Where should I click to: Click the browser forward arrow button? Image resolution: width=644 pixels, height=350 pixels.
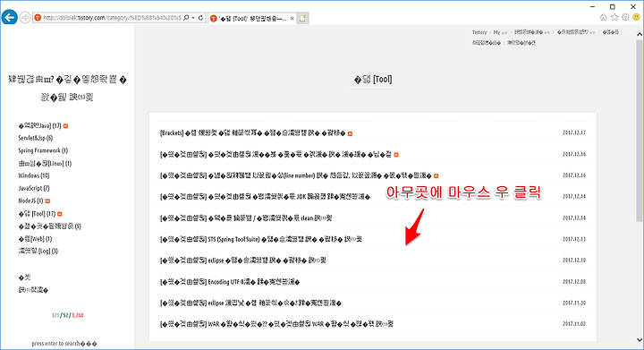click(x=25, y=18)
